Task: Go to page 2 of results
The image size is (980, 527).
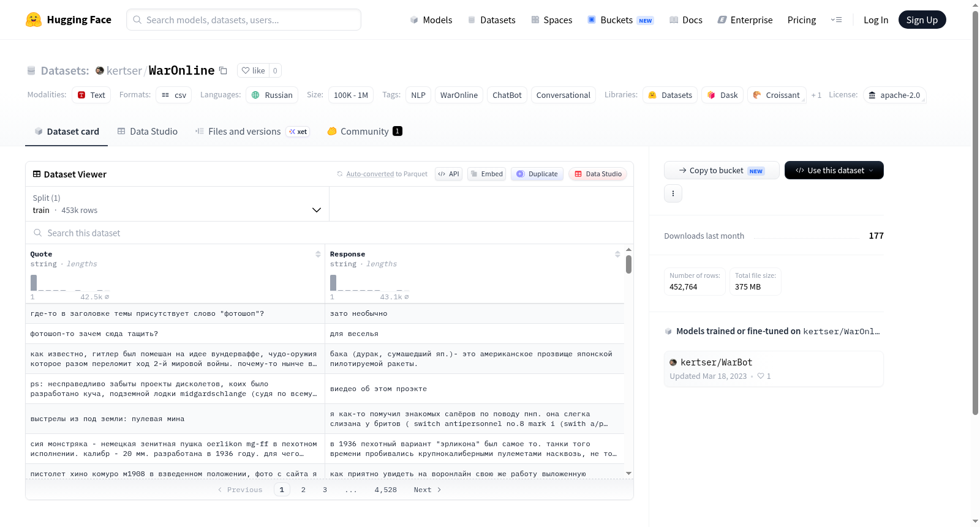Action: pyautogui.click(x=303, y=490)
